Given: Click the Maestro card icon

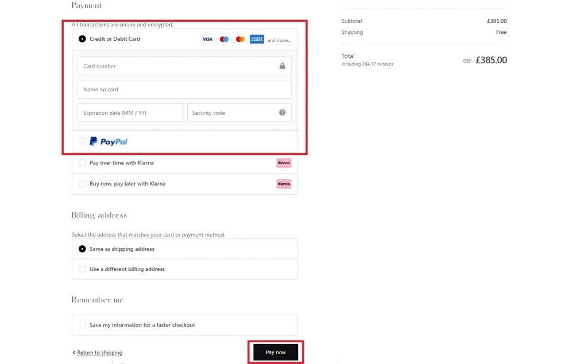Looking at the screenshot, I should [224, 40].
